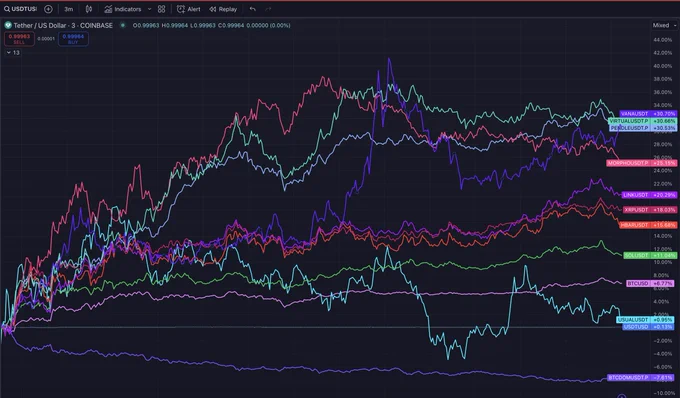Select the PENDLEUSDT.P price scale label
680x398 pixels.
pyautogui.click(x=643, y=128)
